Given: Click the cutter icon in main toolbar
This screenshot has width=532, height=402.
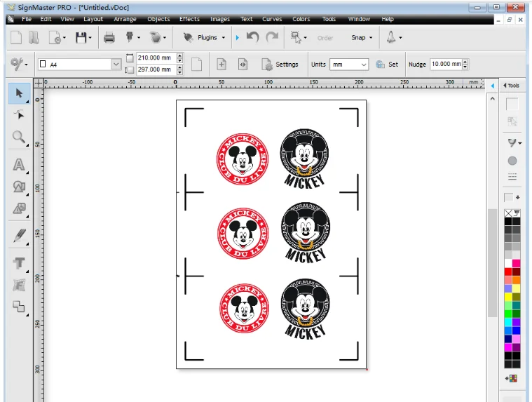Looking at the screenshot, I should pyautogui.click(x=129, y=36).
